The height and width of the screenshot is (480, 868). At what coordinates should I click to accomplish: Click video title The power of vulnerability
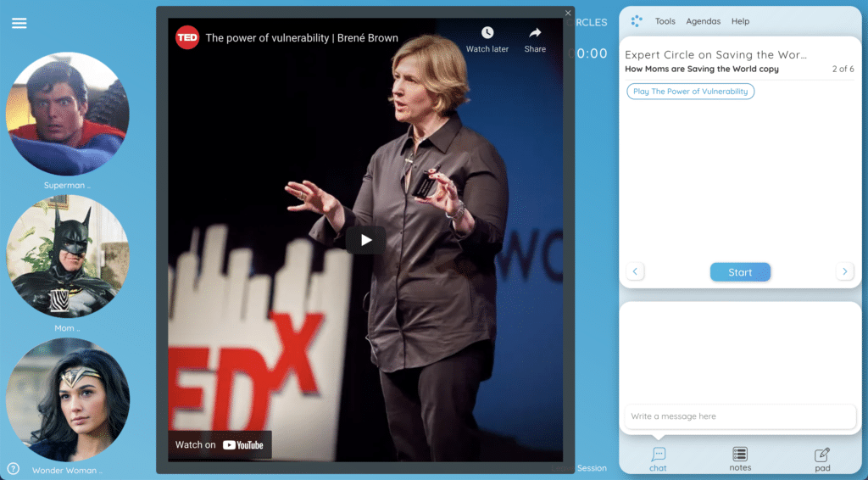pyautogui.click(x=302, y=38)
